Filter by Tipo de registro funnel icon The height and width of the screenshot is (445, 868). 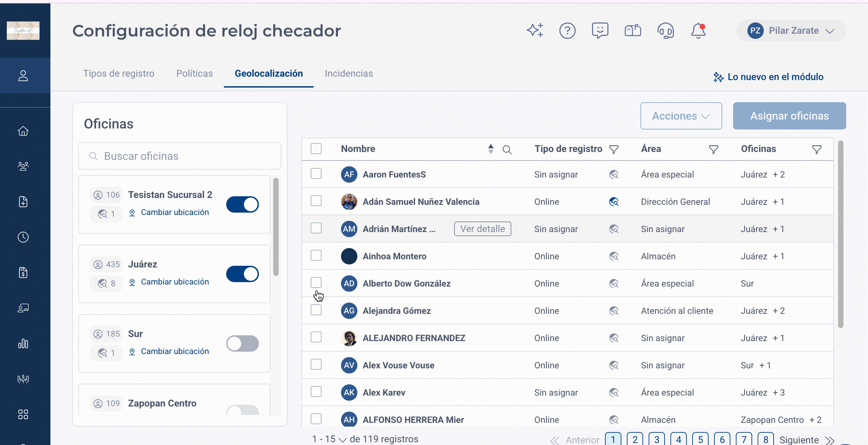(614, 150)
